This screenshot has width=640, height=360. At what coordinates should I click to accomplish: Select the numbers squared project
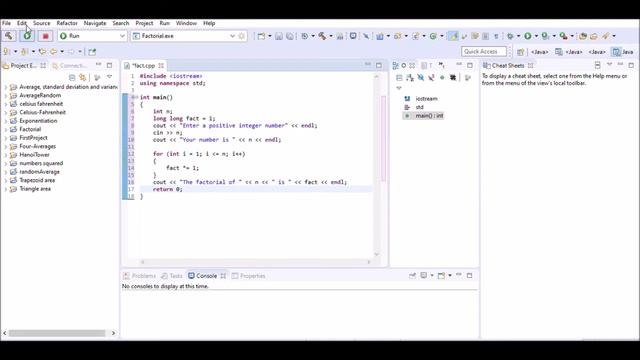(41, 163)
